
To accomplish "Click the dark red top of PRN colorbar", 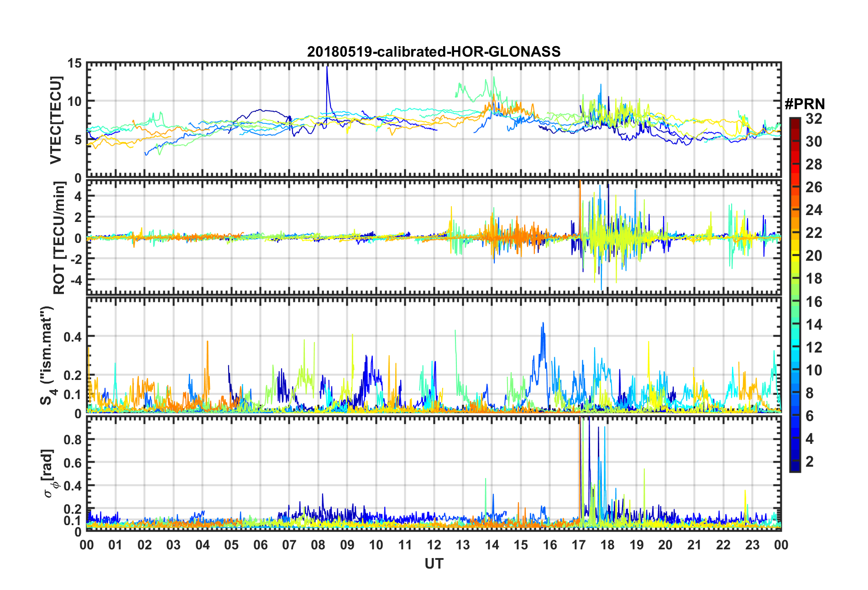I will (795, 121).
